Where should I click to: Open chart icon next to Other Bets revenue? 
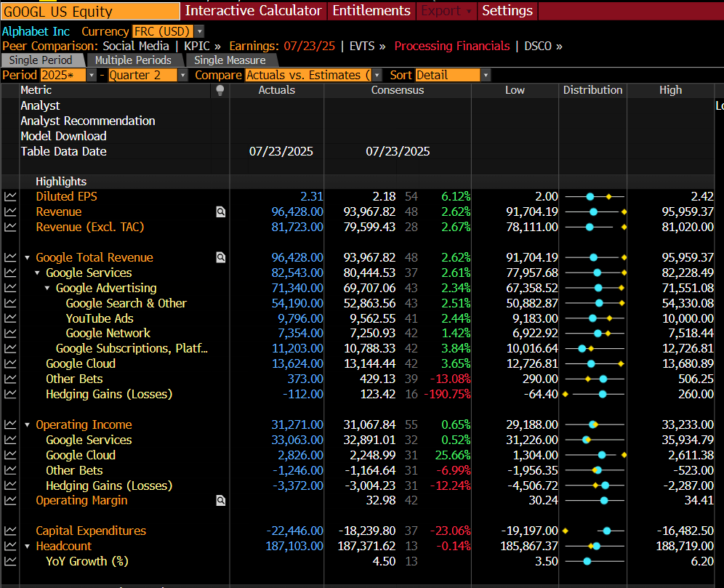click(x=10, y=379)
